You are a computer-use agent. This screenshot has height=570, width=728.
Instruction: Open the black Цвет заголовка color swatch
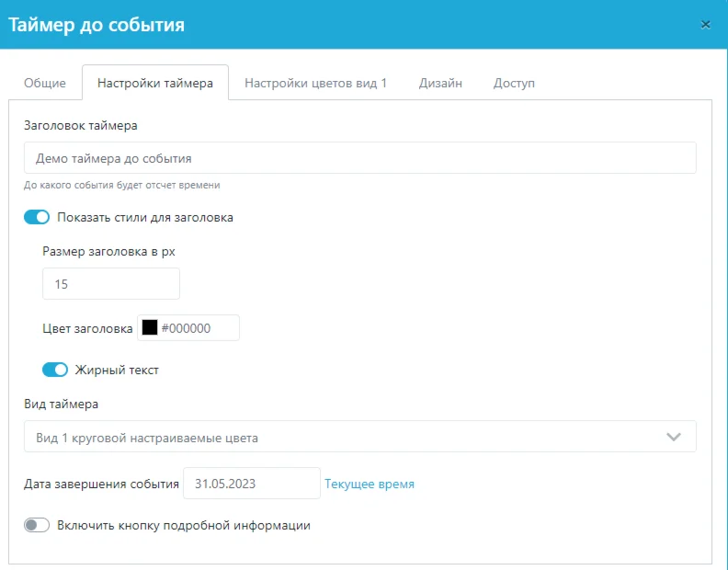click(149, 328)
